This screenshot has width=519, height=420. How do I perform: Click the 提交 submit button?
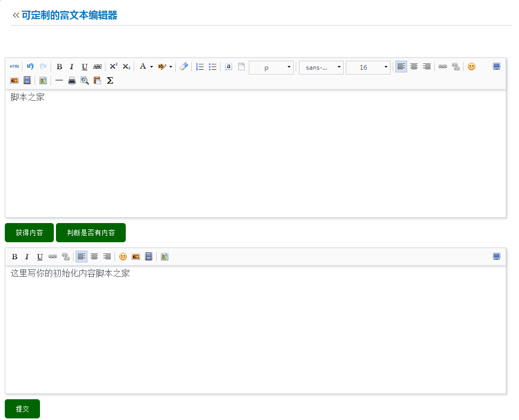click(22, 409)
